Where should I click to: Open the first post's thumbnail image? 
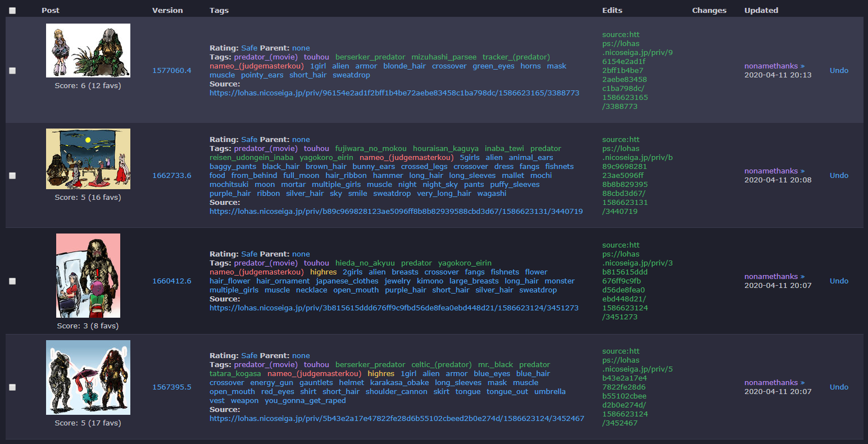pyautogui.click(x=88, y=51)
